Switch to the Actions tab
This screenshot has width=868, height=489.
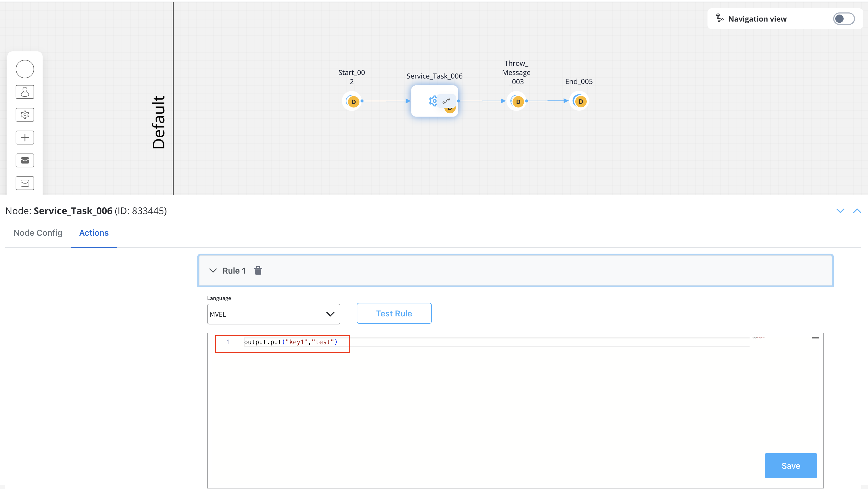click(x=94, y=233)
